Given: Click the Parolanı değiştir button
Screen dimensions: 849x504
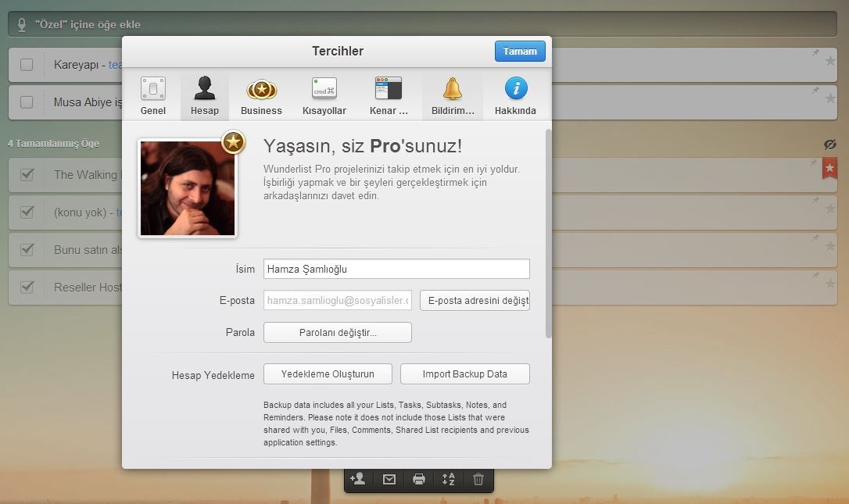Looking at the screenshot, I should (x=337, y=332).
